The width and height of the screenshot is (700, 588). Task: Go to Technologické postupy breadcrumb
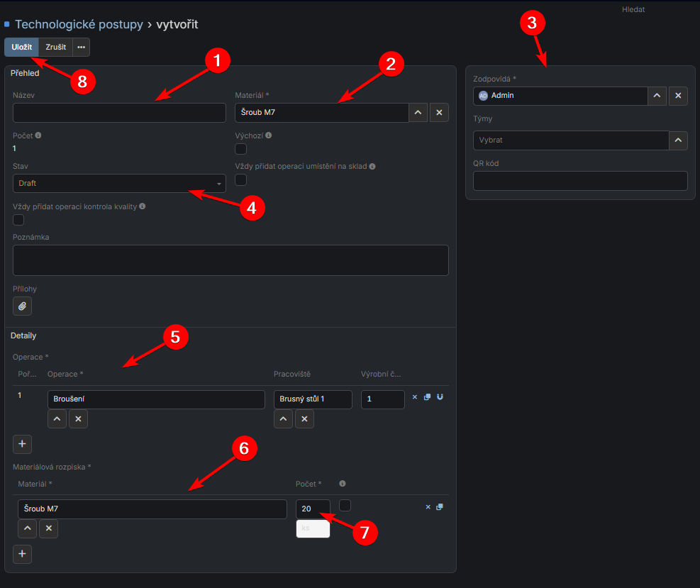click(79, 25)
